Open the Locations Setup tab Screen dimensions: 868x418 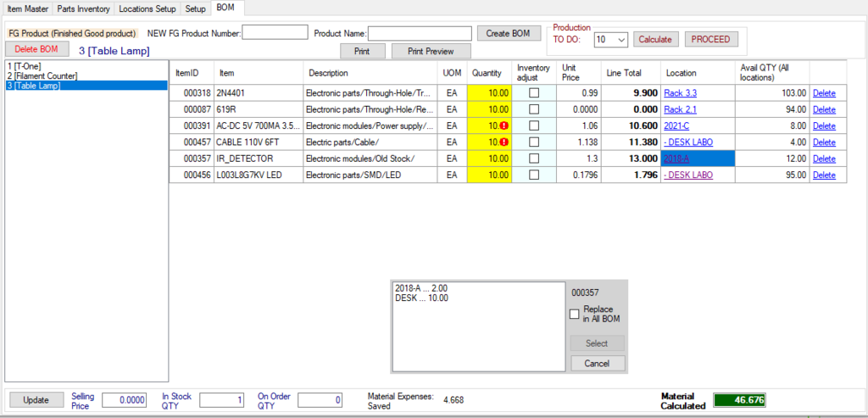pyautogui.click(x=147, y=9)
